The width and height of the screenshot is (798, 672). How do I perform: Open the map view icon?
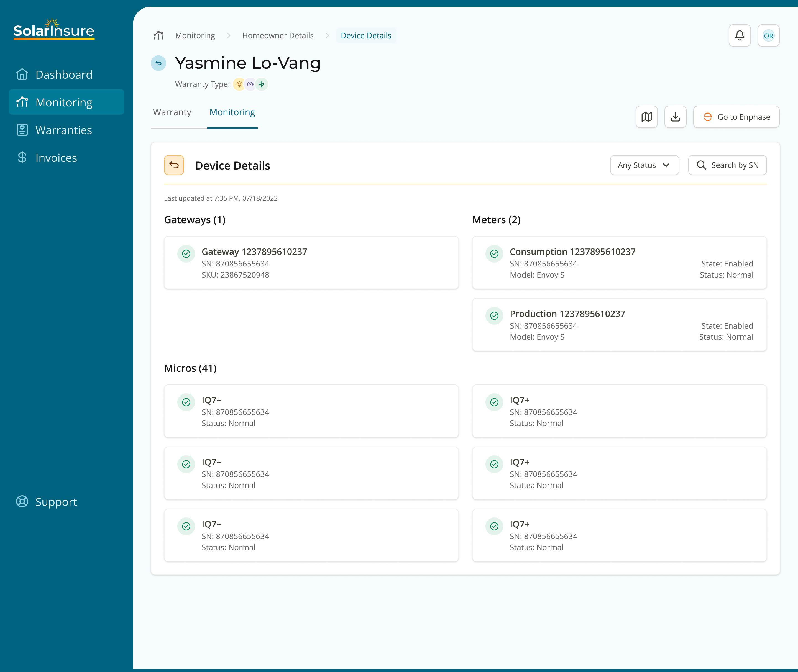647,117
